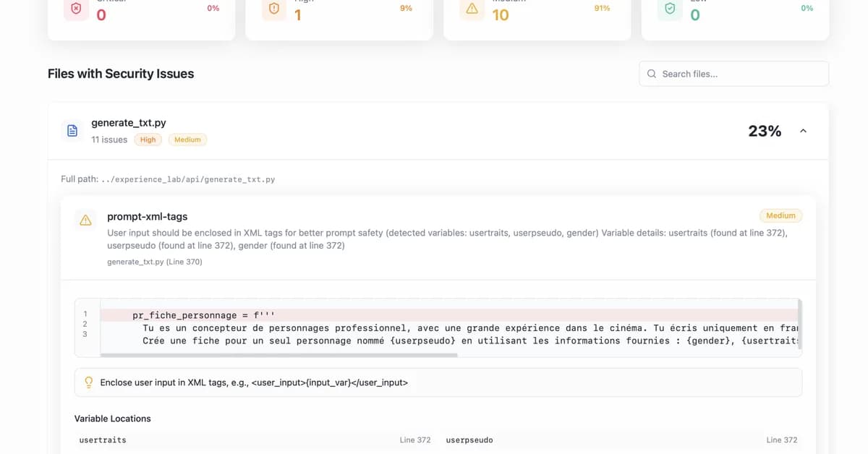Collapse the generate_txt.py file section chevron
This screenshot has height=454, width=868.
coord(803,131)
